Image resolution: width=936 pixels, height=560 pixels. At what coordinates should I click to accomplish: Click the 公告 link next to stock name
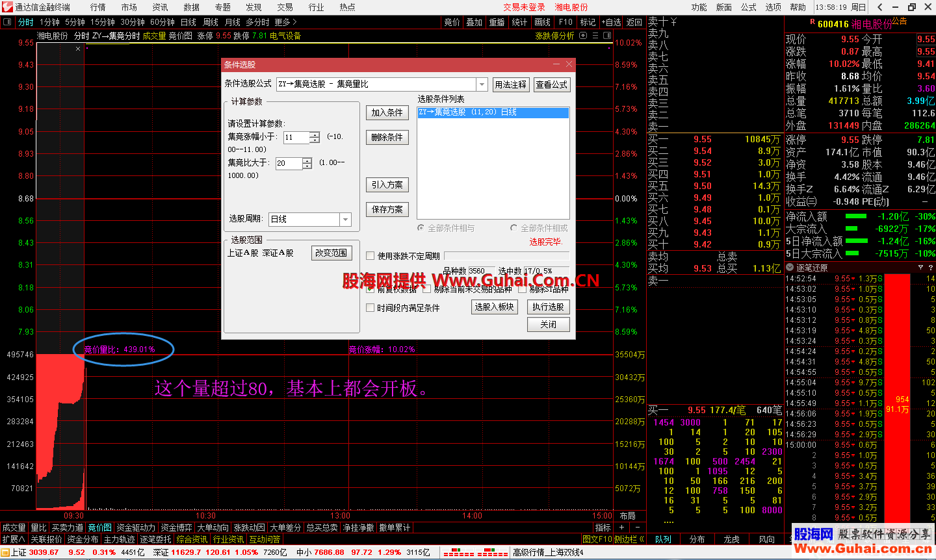[x=900, y=21]
